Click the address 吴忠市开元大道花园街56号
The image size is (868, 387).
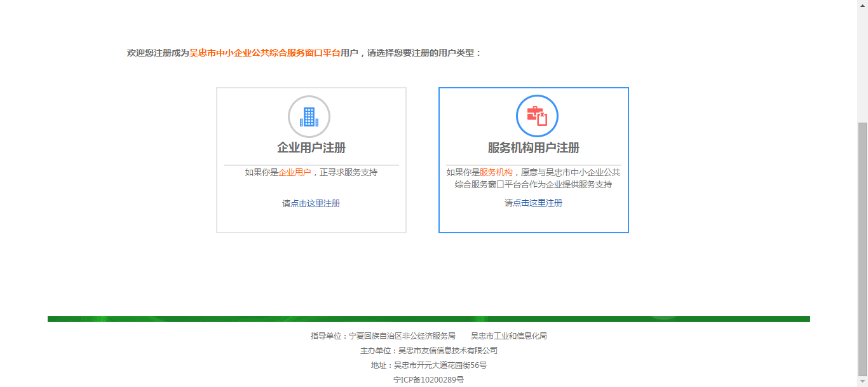click(440, 365)
